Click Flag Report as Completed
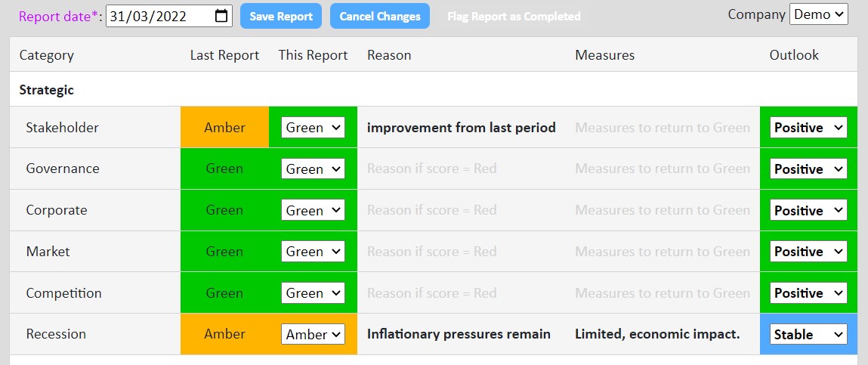Viewport: 868px width, 365px height. click(x=514, y=16)
